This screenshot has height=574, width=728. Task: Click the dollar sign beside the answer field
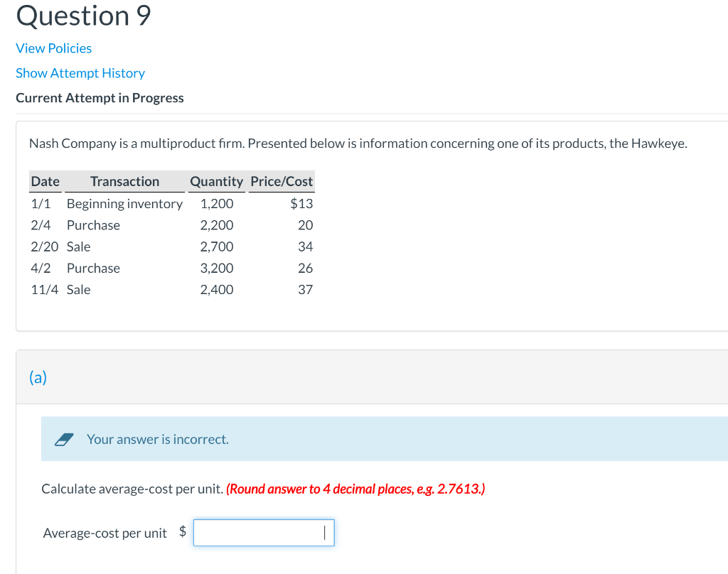[x=183, y=532]
